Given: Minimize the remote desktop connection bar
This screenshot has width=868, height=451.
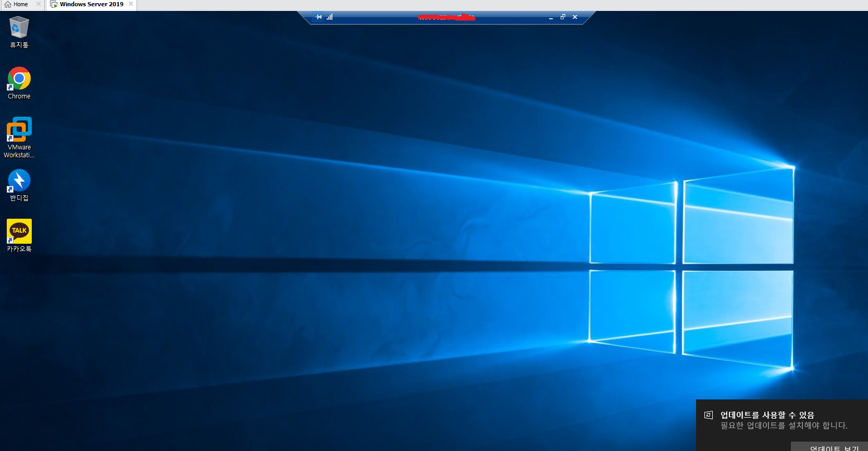Looking at the screenshot, I should 551,17.
